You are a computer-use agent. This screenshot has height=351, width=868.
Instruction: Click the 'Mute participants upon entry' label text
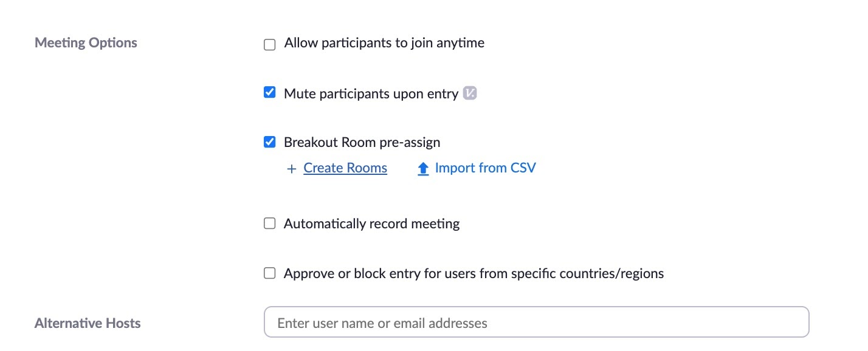pyautogui.click(x=371, y=94)
